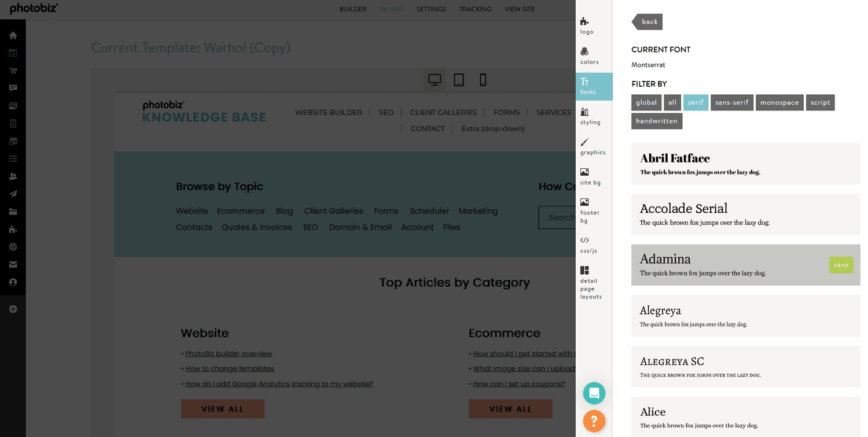
Task: Save the Adamina font
Action: pos(841,265)
